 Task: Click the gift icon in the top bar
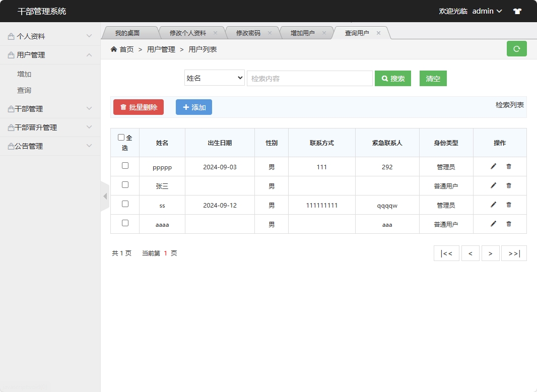(x=517, y=11)
